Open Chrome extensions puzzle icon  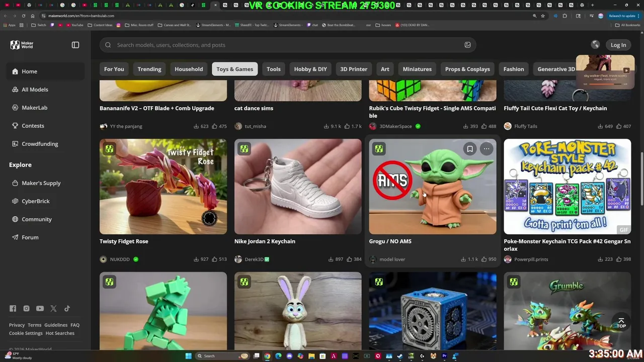(565, 16)
